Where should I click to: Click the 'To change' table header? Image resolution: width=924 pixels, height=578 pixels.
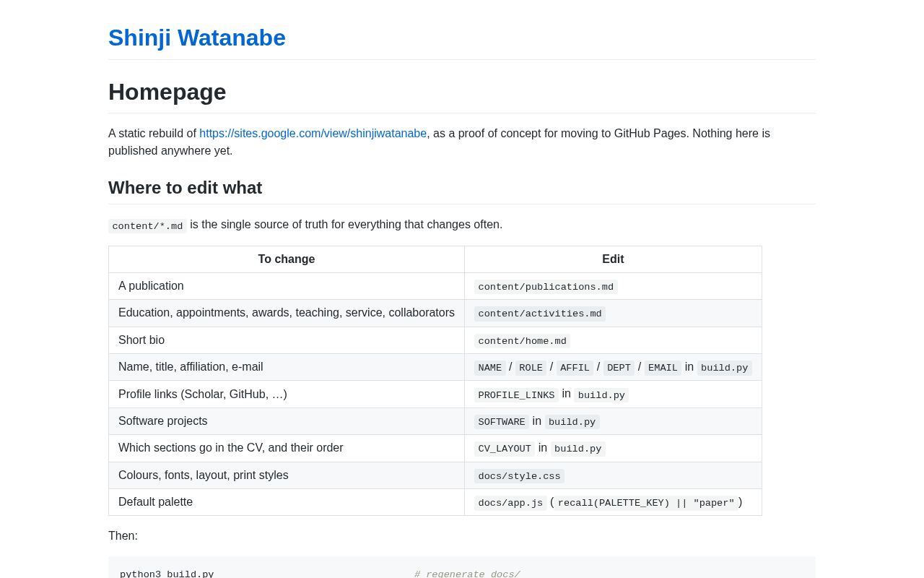pyautogui.click(x=287, y=259)
